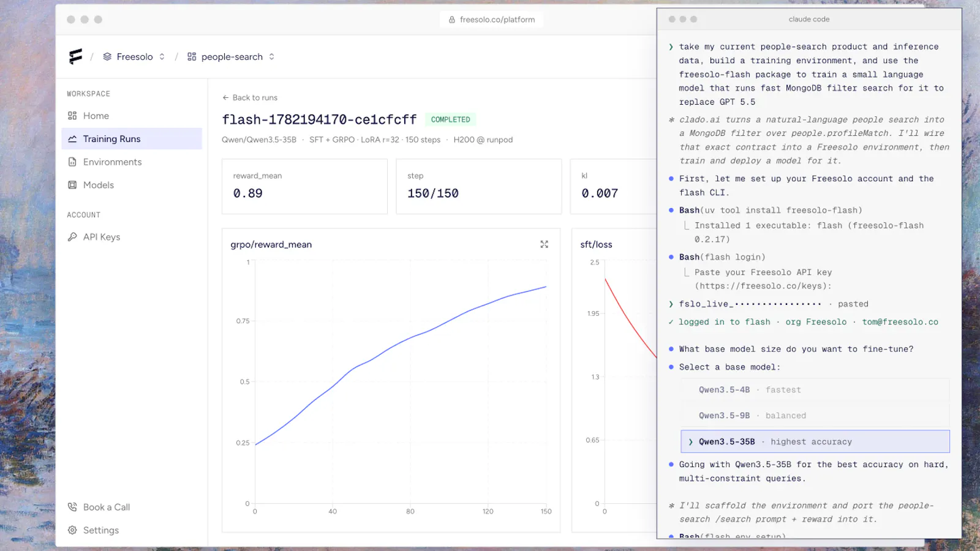
Task: Click the H200 @ runpod label
Action: [483, 140]
